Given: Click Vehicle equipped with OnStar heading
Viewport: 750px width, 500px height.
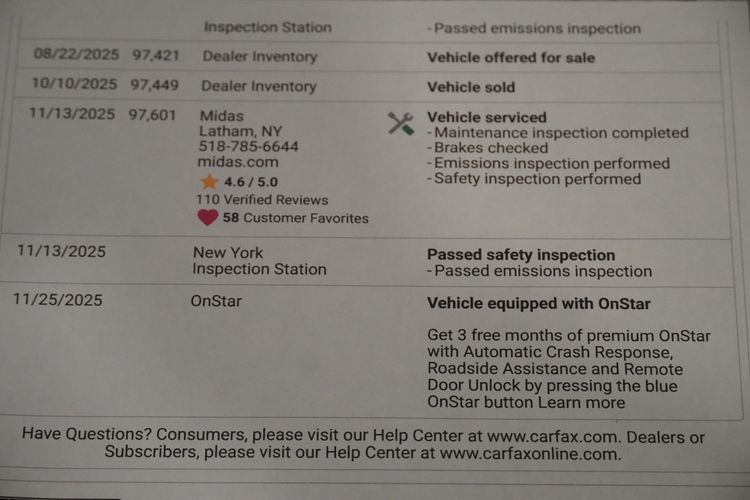Looking at the screenshot, I should click(x=539, y=304).
